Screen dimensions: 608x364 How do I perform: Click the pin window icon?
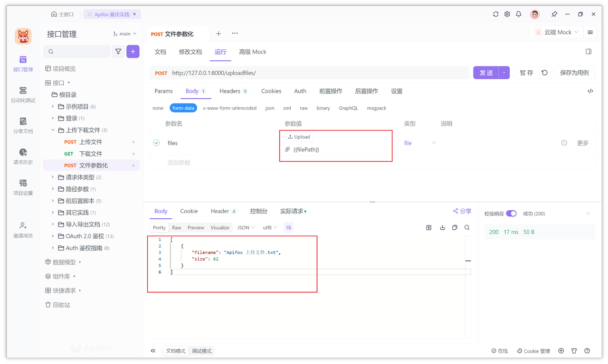pyautogui.click(x=554, y=14)
